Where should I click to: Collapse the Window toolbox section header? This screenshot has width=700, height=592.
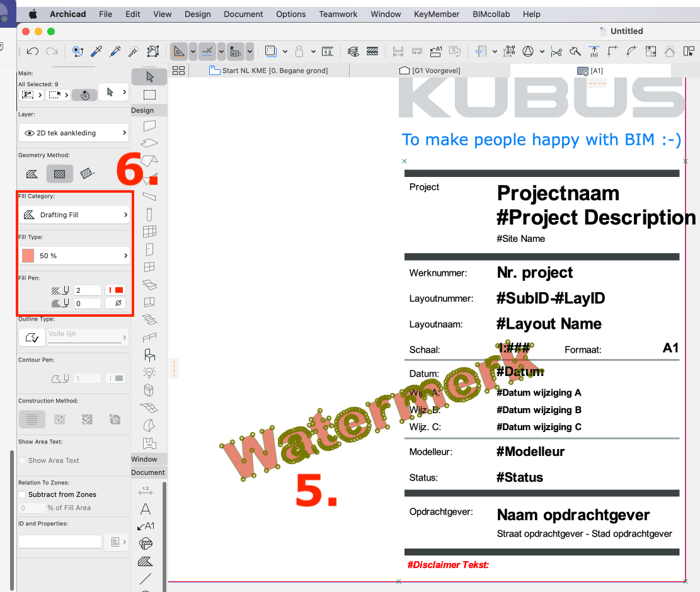(x=149, y=459)
